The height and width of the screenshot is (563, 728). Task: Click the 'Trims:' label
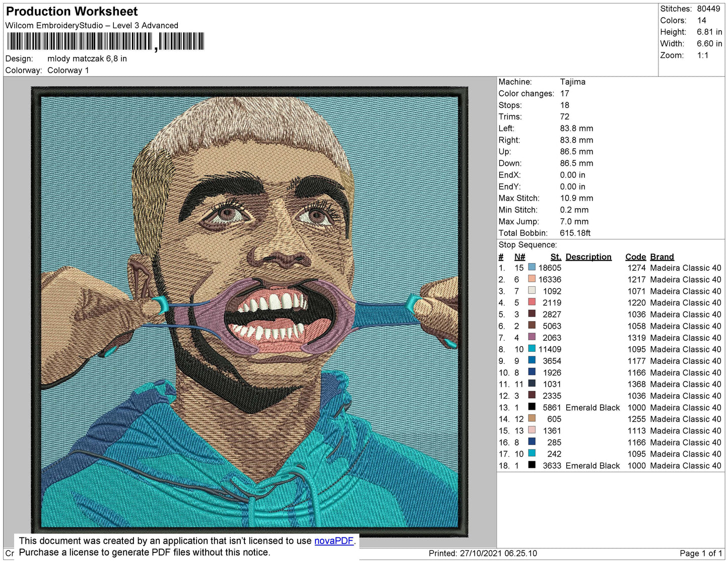click(510, 116)
